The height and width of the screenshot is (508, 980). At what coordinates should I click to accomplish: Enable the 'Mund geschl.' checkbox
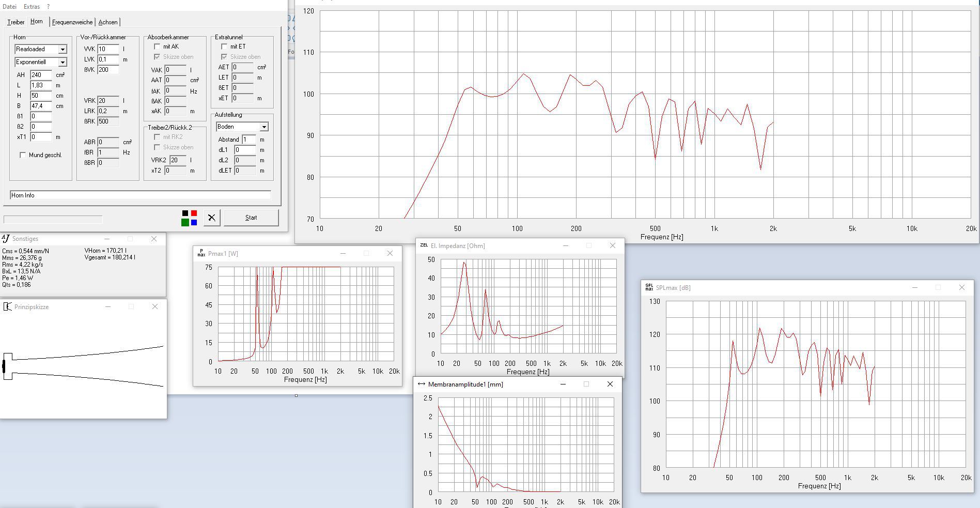pyautogui.click(x=23, y=155)
